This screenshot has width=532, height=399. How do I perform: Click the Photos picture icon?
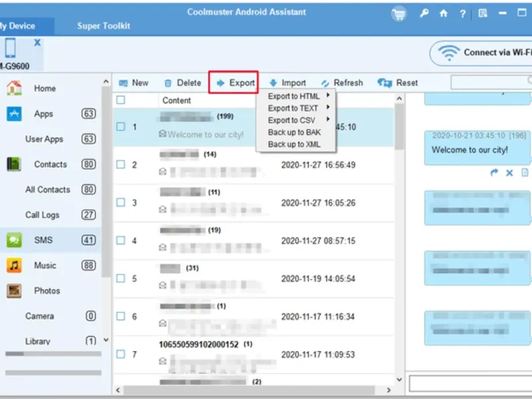click(x=14, y=291)
